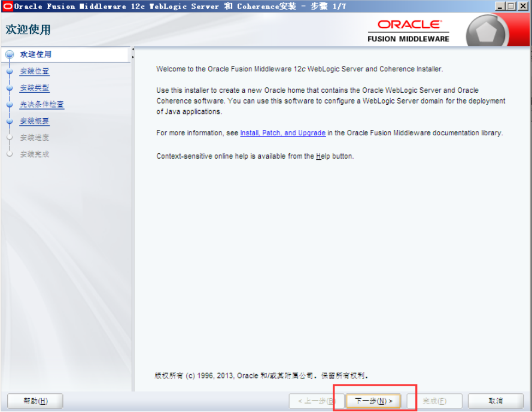This screenshot has width=532, height=412.
Task: Open help with the 帮助(H) button
Action: (35, 401)
